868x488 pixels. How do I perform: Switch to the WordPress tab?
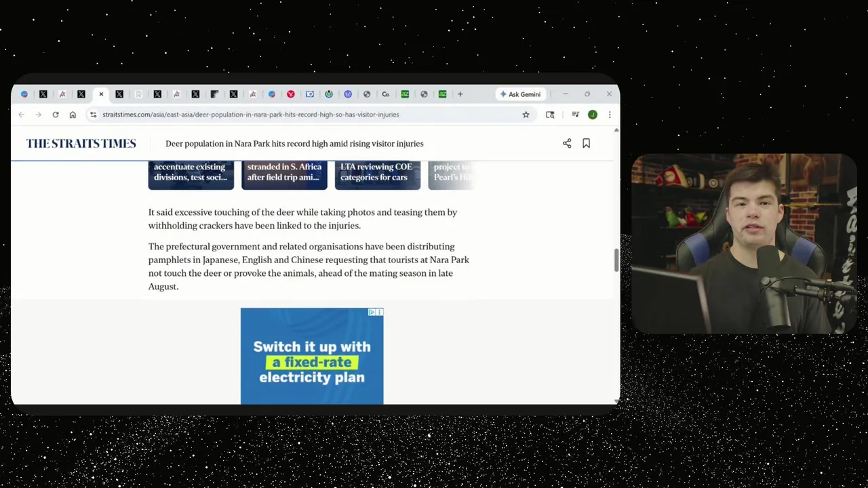[x=348, y=94]
